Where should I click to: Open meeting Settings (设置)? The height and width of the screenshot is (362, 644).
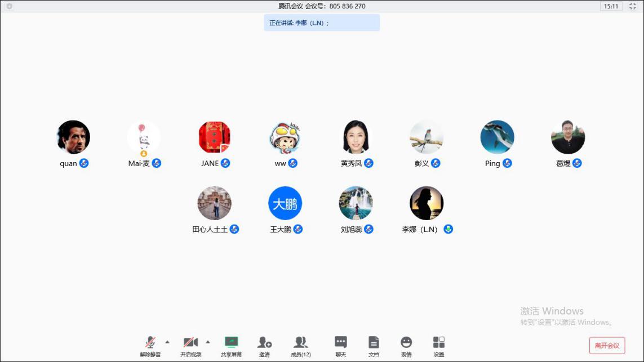pyautogui.click(x=439, y=342)
